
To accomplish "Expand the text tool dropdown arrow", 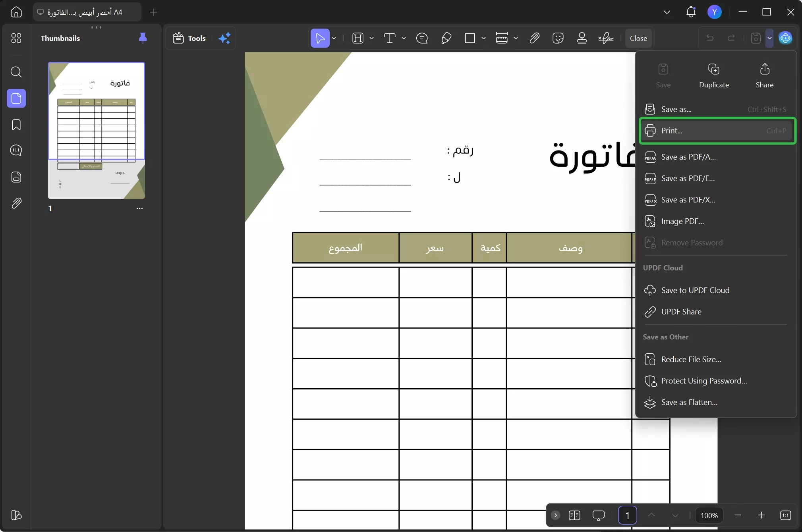I will 404,38.
